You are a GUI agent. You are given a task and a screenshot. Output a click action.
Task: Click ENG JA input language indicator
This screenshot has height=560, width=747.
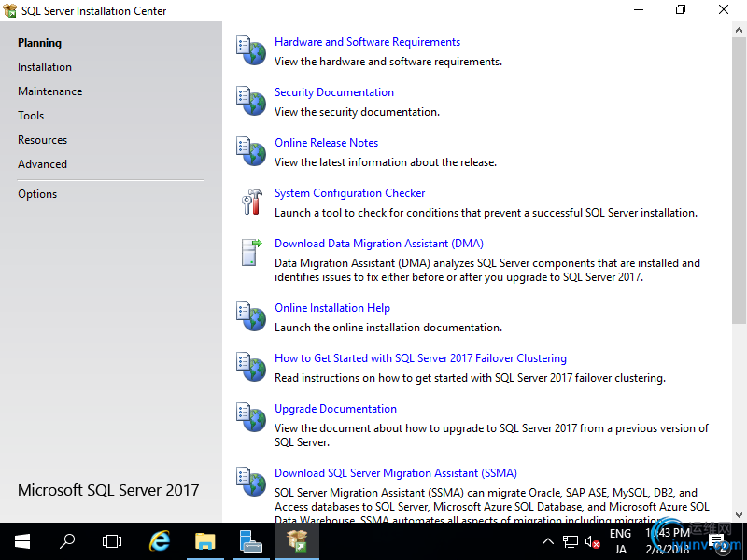coord(620,541)
